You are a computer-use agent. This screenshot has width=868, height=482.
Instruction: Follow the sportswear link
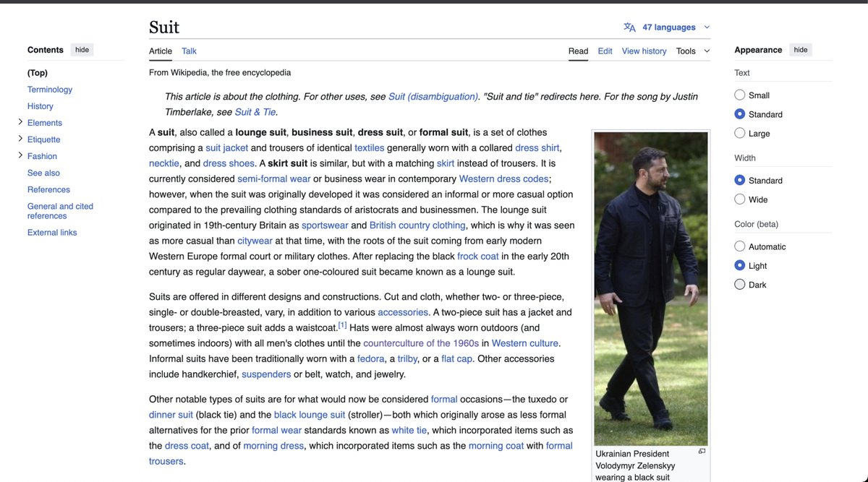coord(325,225)
